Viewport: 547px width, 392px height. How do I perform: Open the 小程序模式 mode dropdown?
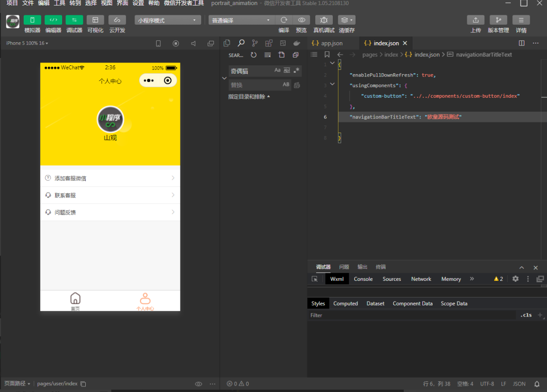[168, 20]
